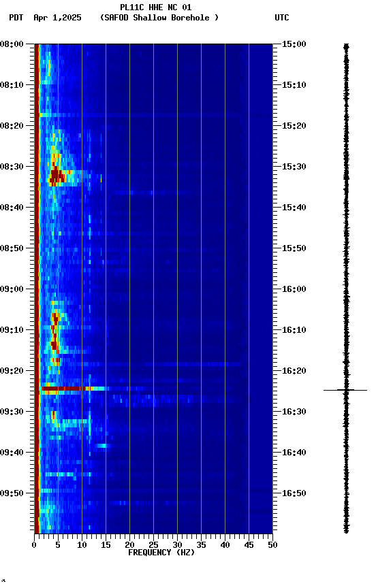The height and width of the screenshot is (588, 376).
Task: Click the 30 Hz frequency tick label
Action: 177,545
